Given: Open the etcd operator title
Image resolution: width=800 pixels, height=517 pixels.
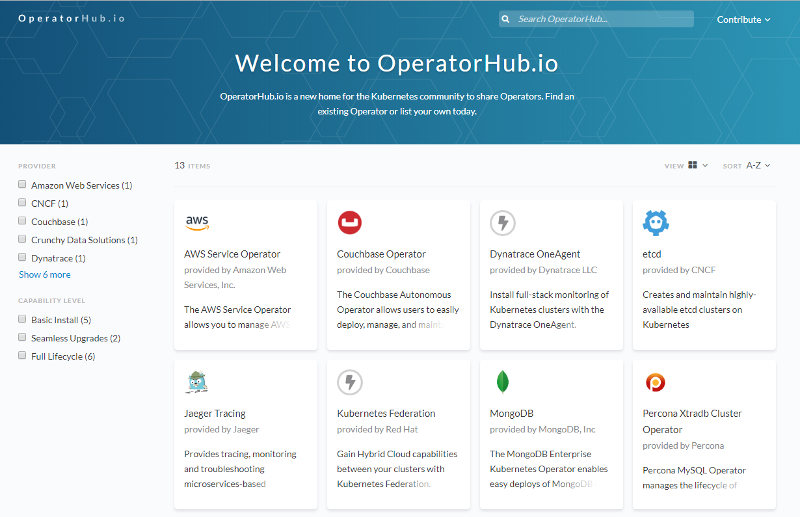Looking at the screenshot, I should [652, 254].
